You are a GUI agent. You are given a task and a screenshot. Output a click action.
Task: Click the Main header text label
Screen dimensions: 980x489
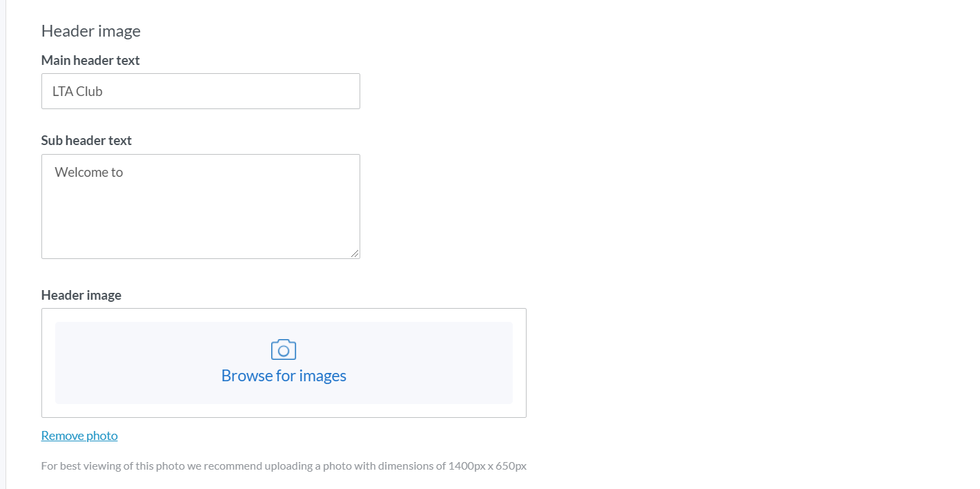click(x=90, y=61)
